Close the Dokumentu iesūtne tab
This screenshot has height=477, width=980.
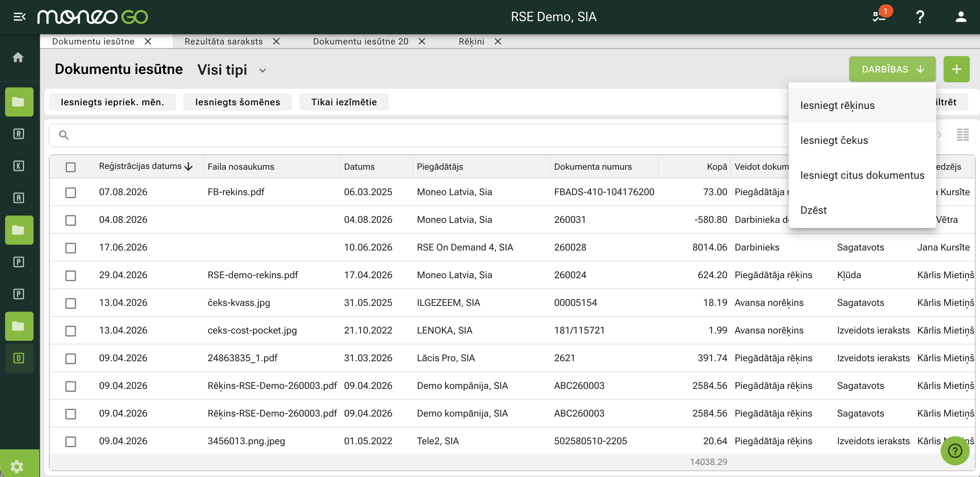click(148, 42)
